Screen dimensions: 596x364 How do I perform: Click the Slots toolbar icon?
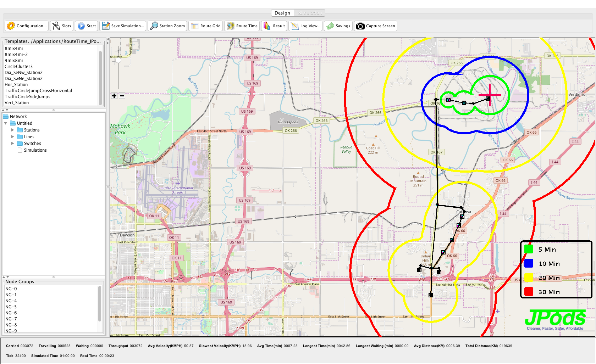[x=56, y=26]
